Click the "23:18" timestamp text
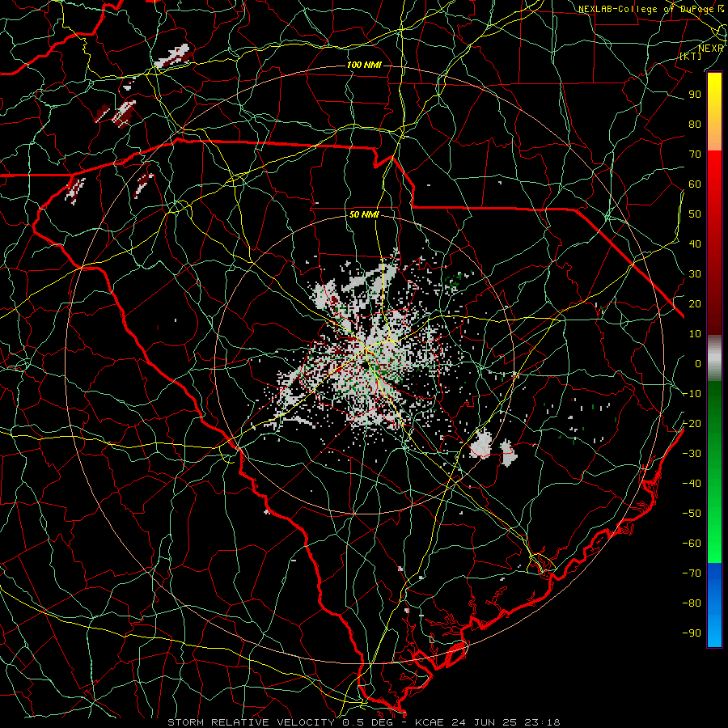 tap(542, 722)
